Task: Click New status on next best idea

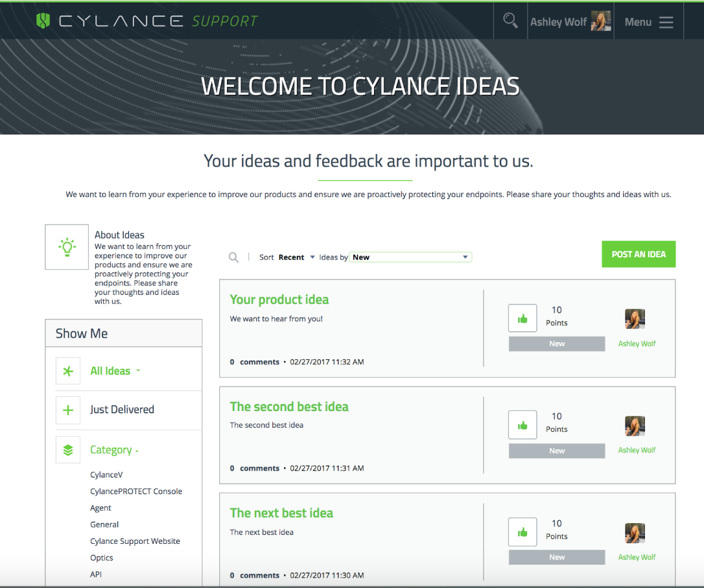Action: coord(557,557)
